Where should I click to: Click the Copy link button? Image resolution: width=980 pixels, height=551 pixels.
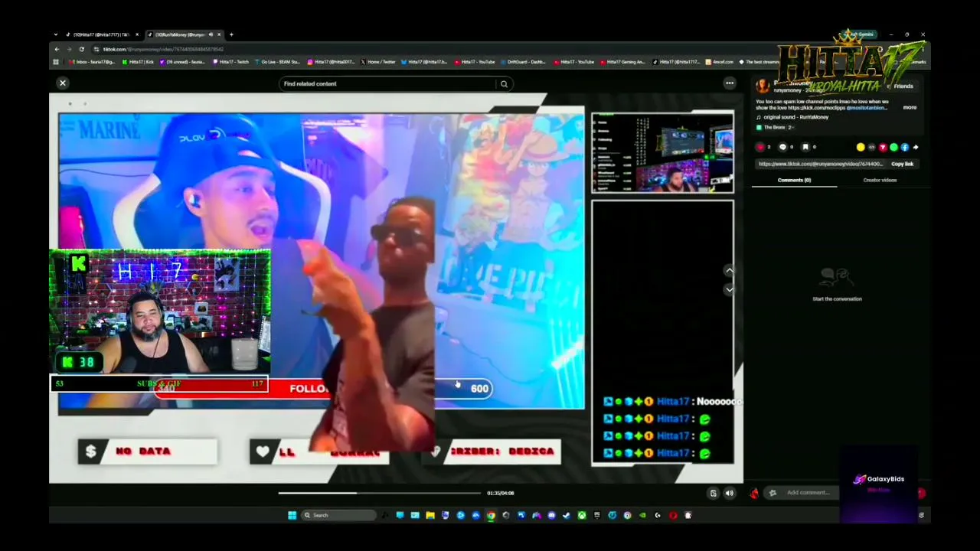tap(902, 164)
